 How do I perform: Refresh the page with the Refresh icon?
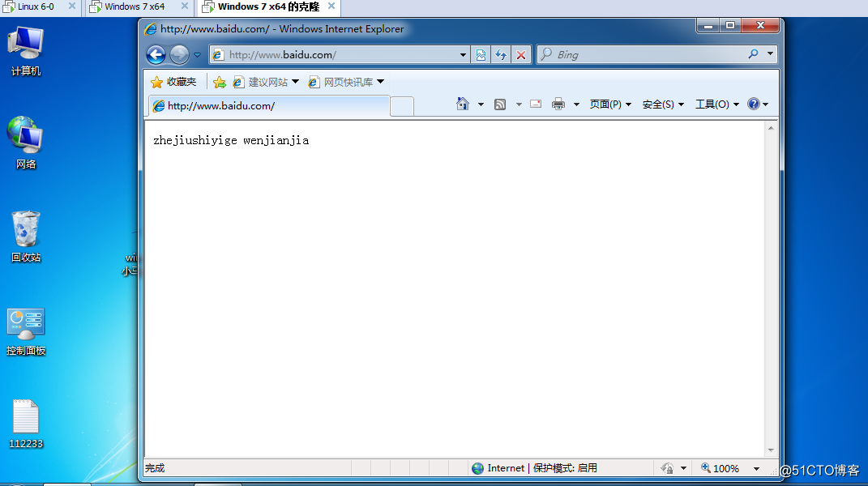(x=500, y=55)
